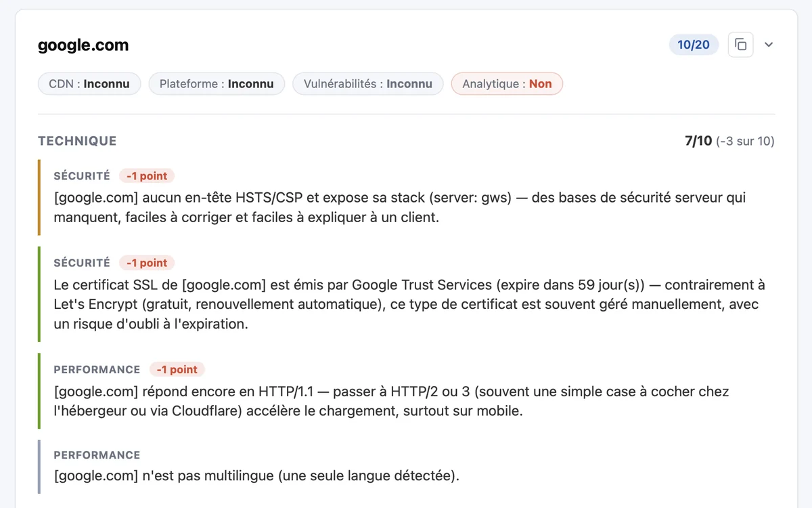Screen dimensions: 812x508
Task: Click the PERFORMANCE label above multilingue finding
Action: [97, 455]
